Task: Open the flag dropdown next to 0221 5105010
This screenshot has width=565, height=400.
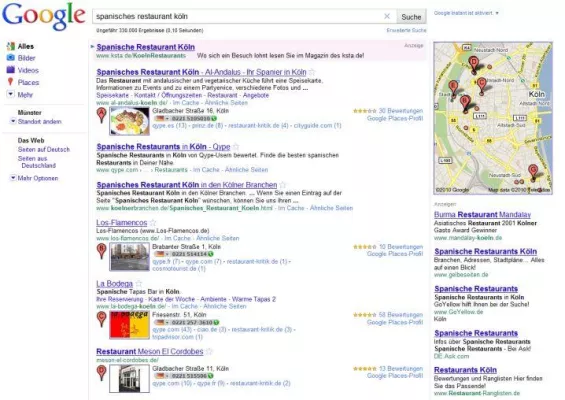Action: pos(161,118)
